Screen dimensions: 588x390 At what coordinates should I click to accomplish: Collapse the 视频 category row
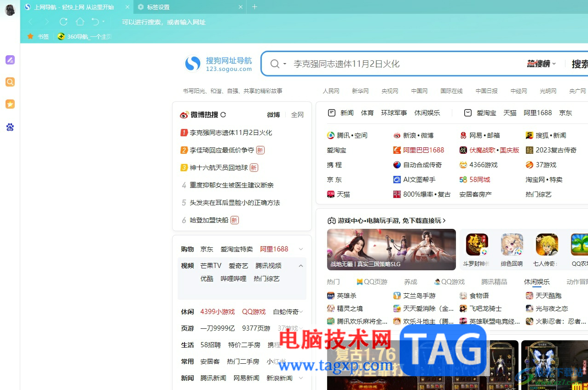click(301, 266)
